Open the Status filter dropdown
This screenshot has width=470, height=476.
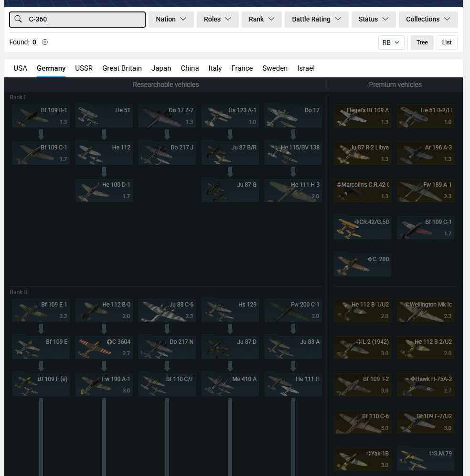pyautogui.click(x=374, y=20)
